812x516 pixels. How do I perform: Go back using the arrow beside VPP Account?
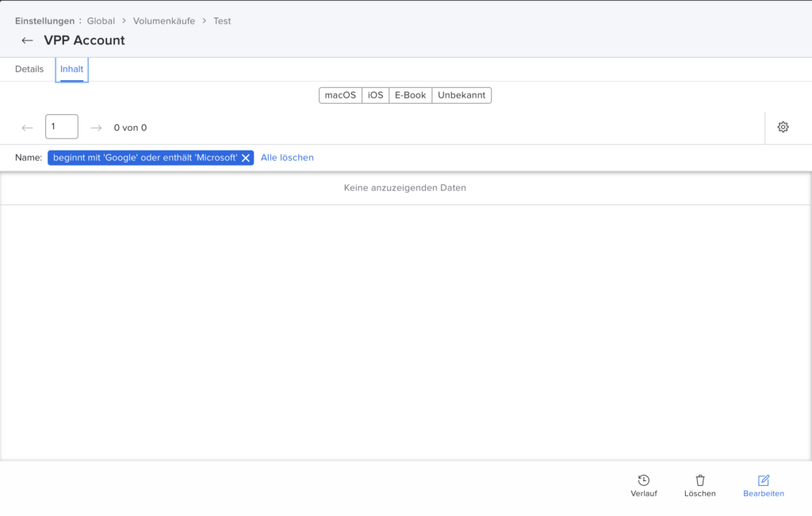27,40
